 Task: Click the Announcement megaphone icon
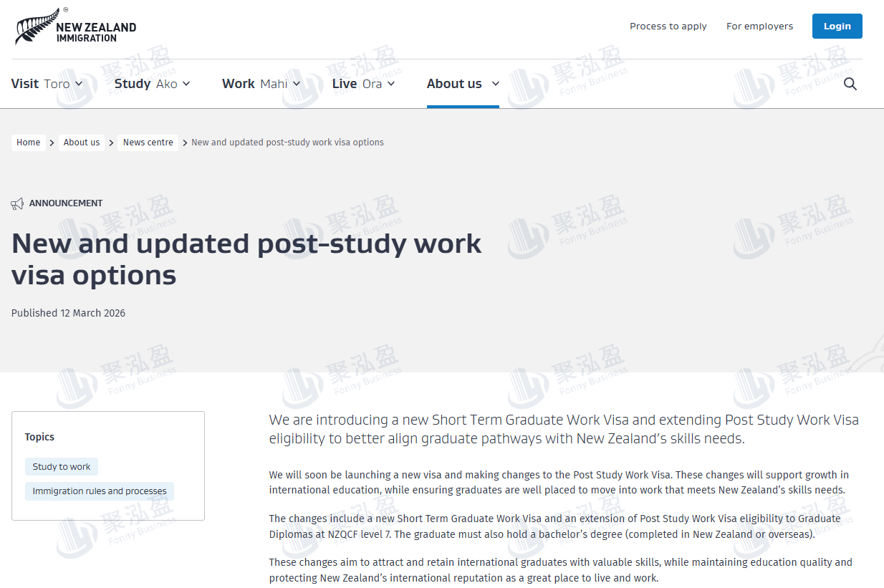click(x=17, y=204)
